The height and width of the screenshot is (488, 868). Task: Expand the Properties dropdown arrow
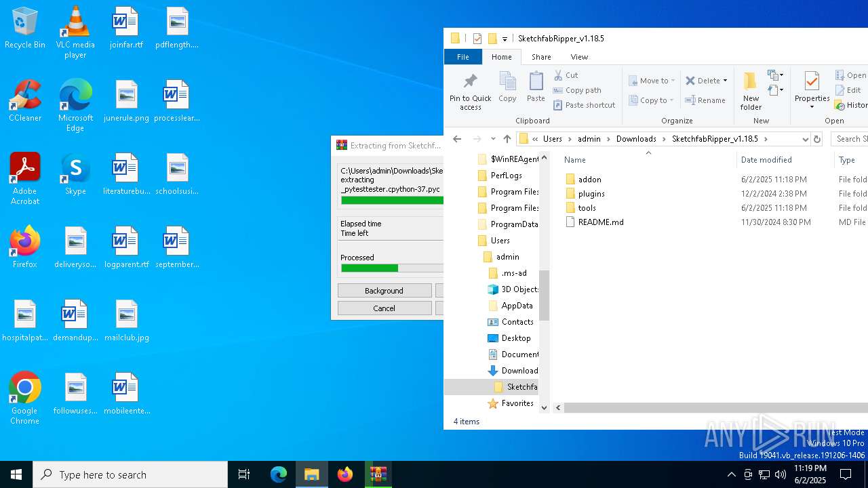tap(812, 107)
